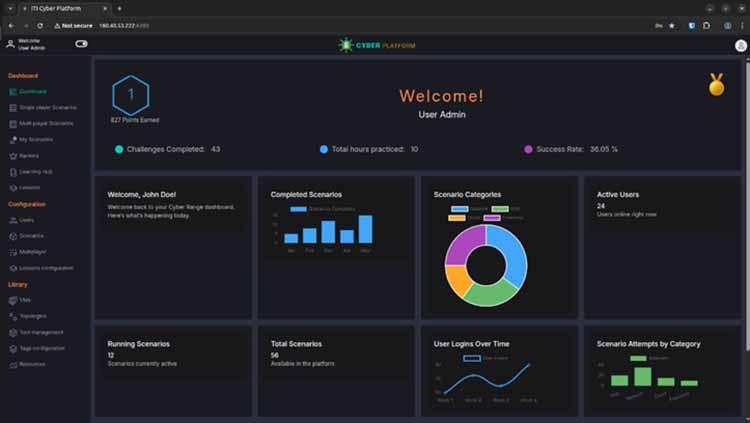The width and height of the screenshot is (750, 423).
Task: Toggle Scenario Attempts chart green legend
Action: tap(649, 358)
